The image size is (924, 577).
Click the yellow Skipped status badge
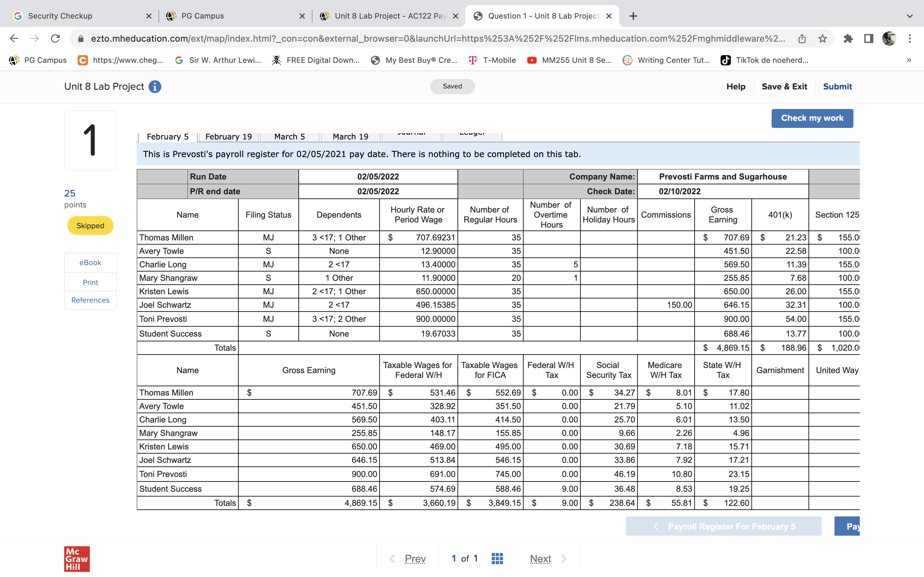click(90, 226)
